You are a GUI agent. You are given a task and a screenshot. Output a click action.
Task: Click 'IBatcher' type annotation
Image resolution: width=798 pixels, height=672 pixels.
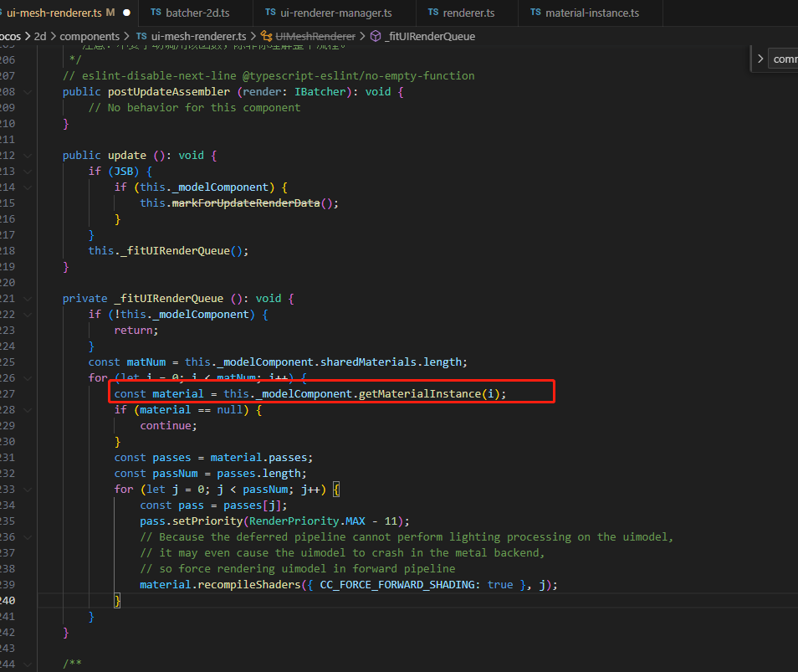(x=320, y=92)
